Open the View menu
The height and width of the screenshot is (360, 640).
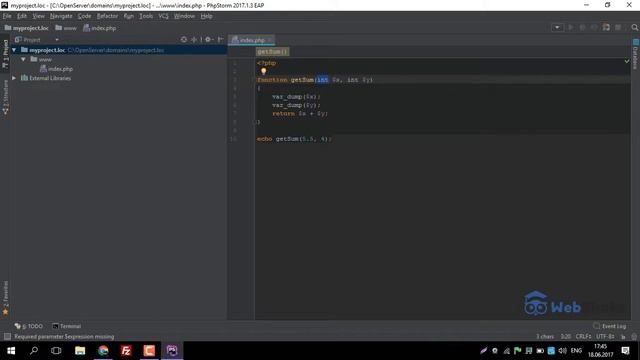tap(38, 16)
